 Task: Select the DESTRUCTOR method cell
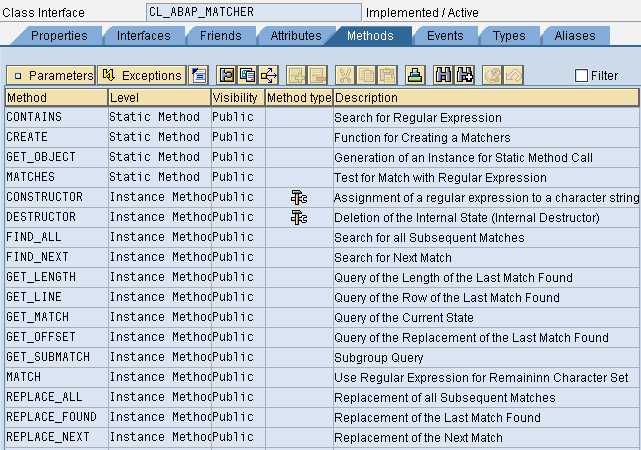pos(56,217)
